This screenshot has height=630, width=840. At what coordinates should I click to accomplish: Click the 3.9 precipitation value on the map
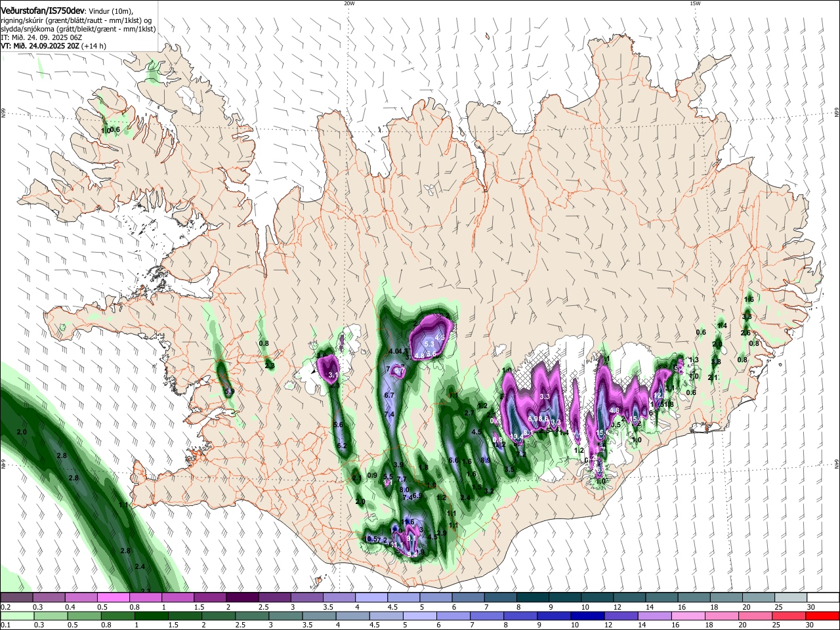[398, 465]
